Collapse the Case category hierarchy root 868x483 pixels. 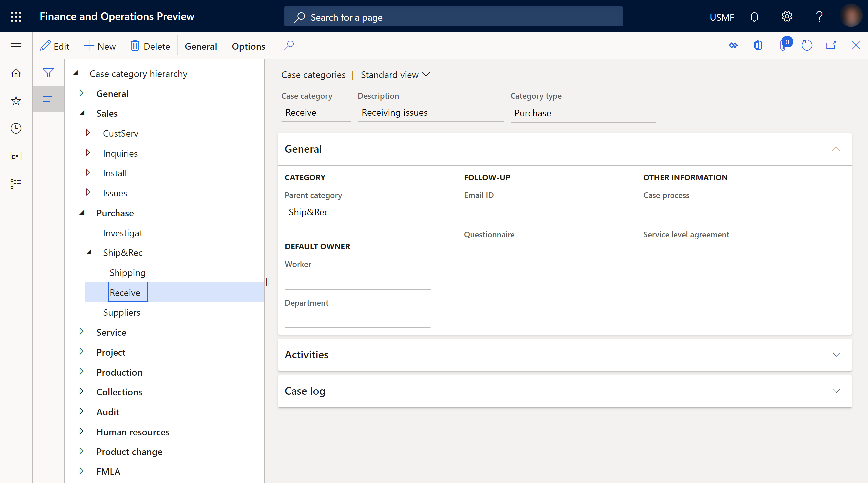pyautogui.click(x=75, y=73)
